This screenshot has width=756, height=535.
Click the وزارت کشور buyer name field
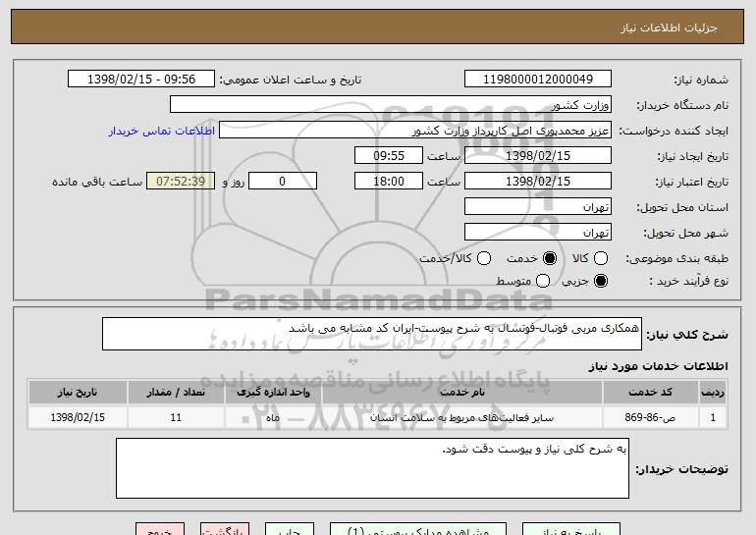[x=391, y=105]
